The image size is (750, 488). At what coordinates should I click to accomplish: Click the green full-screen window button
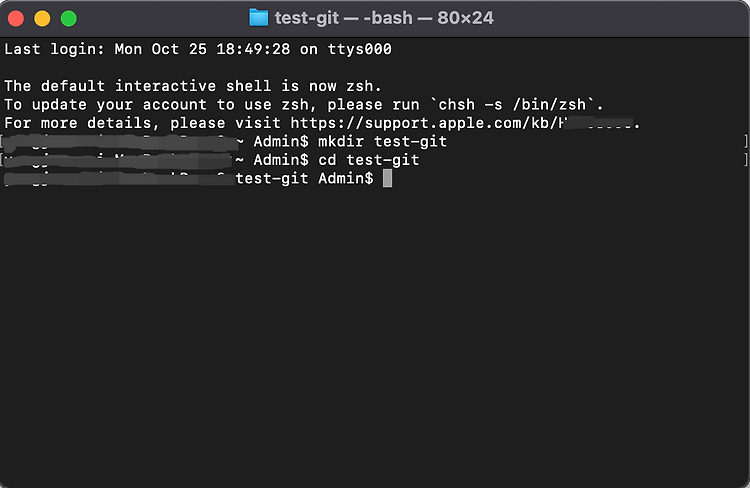(x=69, y=19)
